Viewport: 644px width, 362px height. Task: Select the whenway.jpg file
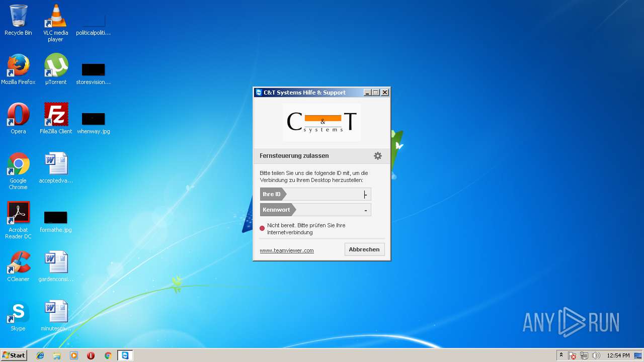[x=93, y=123]
